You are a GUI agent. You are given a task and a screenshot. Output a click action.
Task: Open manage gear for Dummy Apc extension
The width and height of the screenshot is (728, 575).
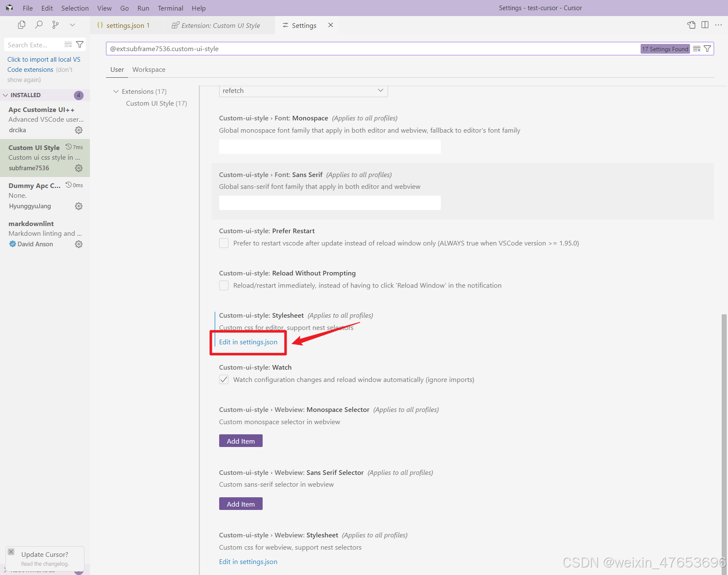pos(79,206)
